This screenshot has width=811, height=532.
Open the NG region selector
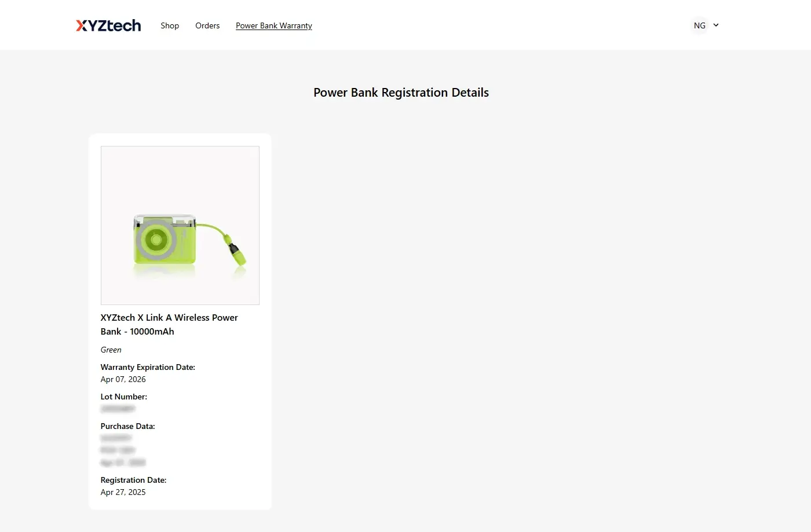coord(704,25)
